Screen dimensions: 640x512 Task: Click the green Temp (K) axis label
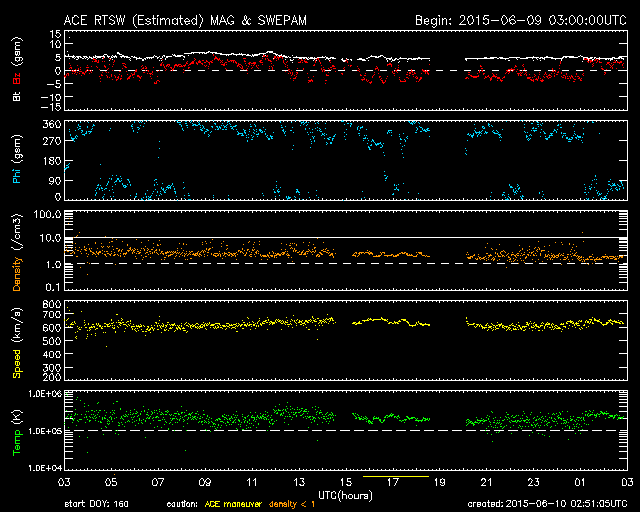pos(17,432)
